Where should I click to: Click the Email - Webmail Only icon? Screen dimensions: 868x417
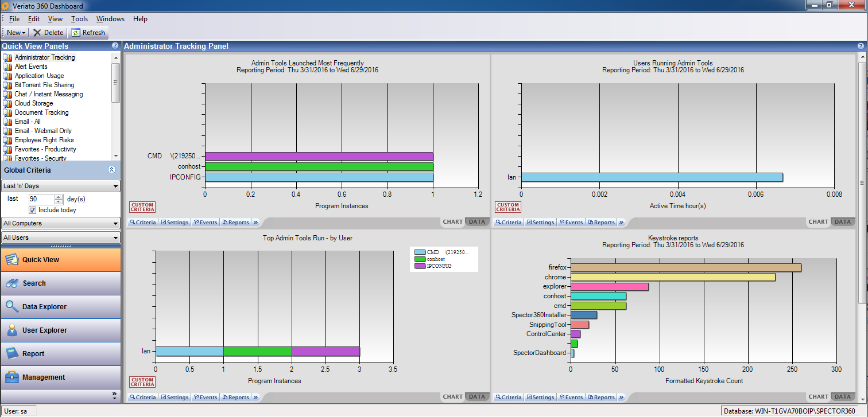pos(7,131)
